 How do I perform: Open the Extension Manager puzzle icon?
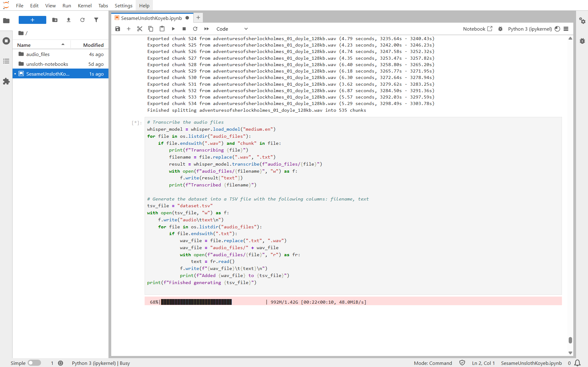coord(6,81)
